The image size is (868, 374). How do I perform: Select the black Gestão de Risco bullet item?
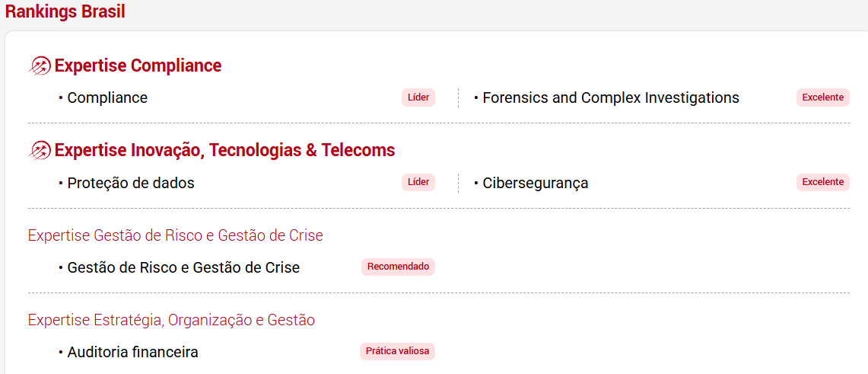[x=183, y=267]
